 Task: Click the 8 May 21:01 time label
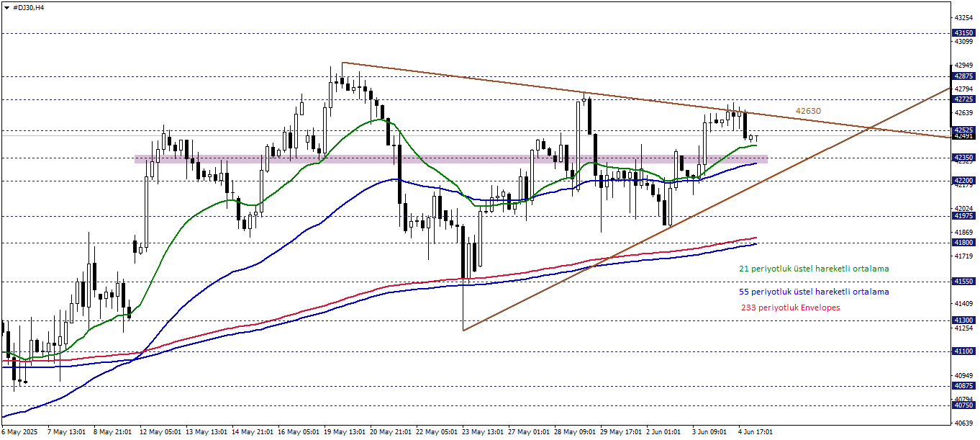coord(112,432)
